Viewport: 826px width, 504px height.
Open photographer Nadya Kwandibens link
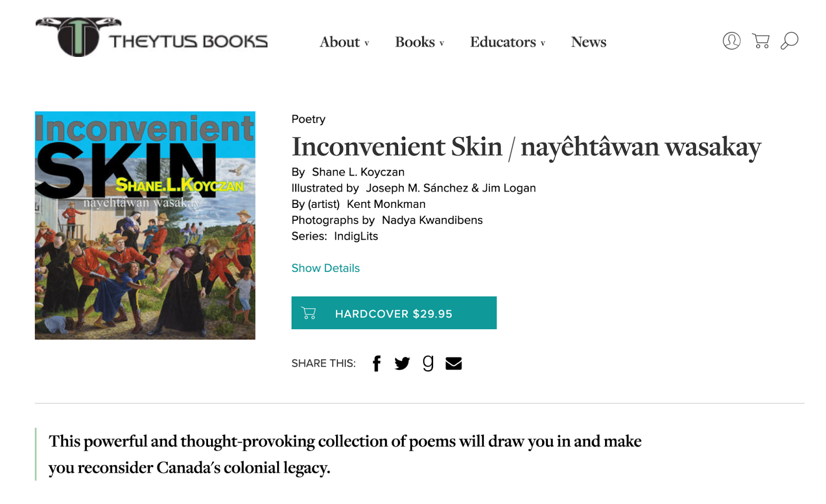point(432,220)
